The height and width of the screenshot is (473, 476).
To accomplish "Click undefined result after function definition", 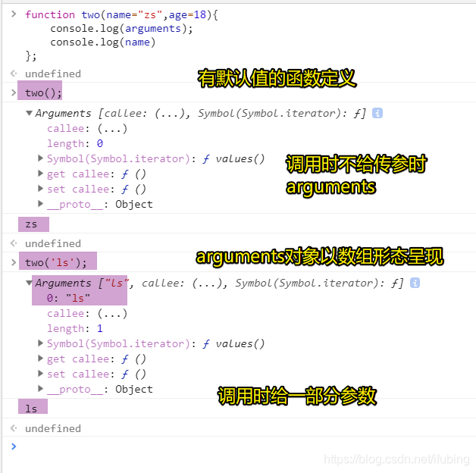I will click(x=53, y=74).
